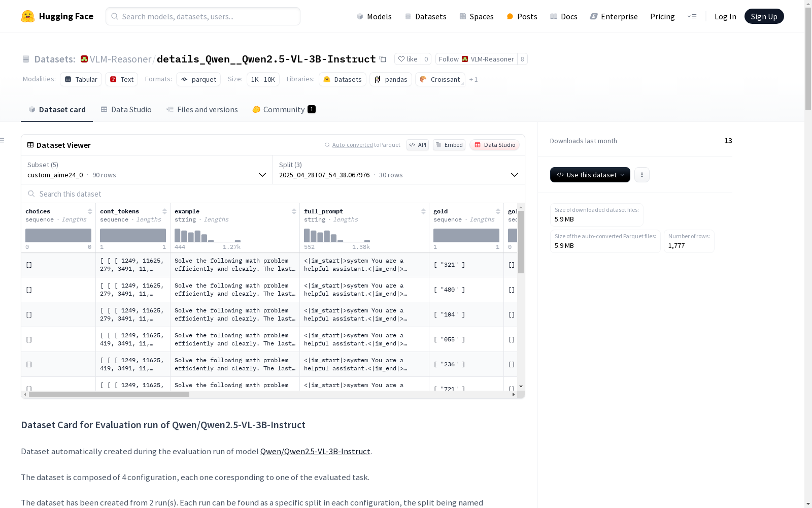Focus the top search models field
The image size is (812, 508).
tap(203, 16)
